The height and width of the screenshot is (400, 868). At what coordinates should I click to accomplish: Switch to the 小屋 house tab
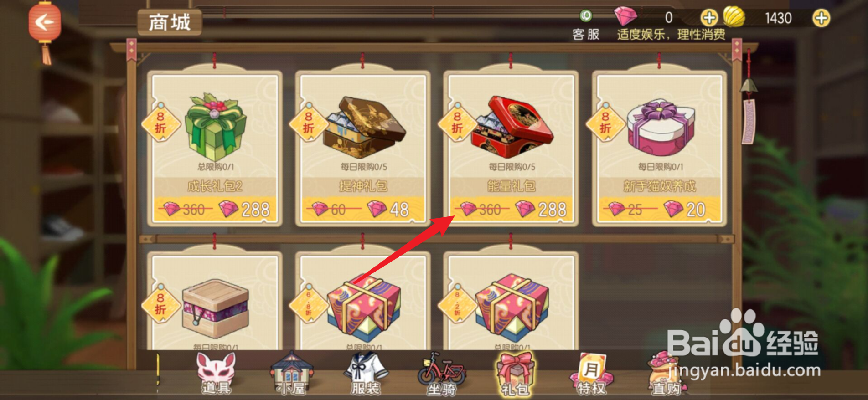291,374
